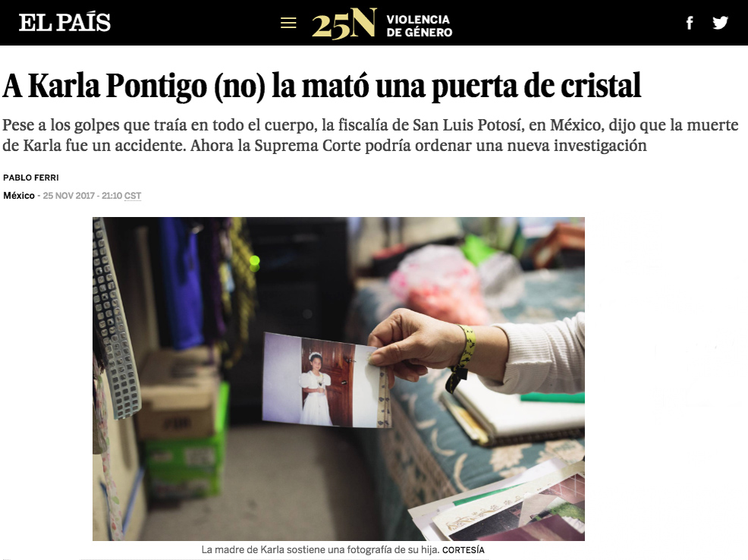
Task: Open the main article photograph
Action: click(x=338, y=379)
